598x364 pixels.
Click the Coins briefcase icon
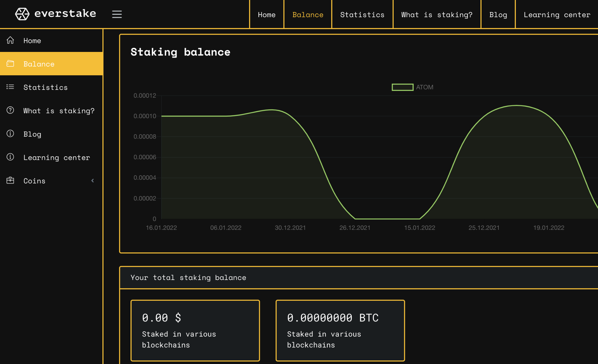click(x=11, y=181)
